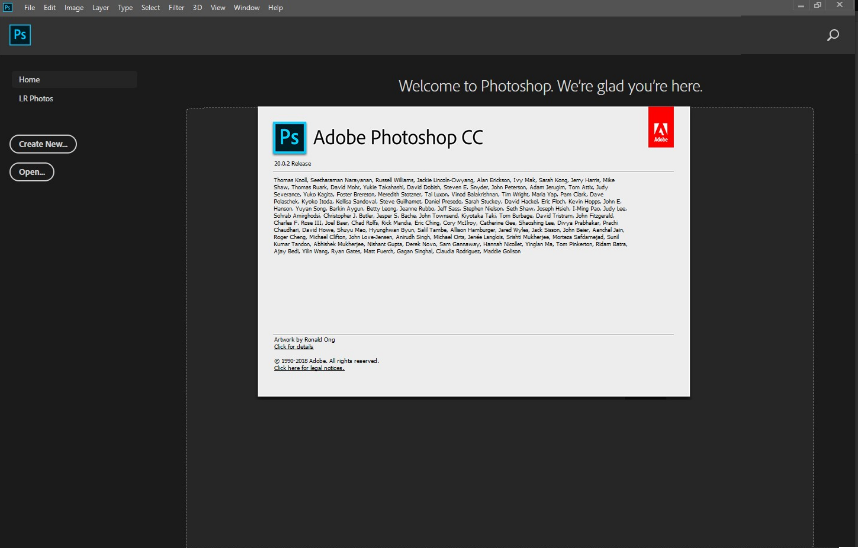This screenshot has height=548, width=858.
Task: Restore down the Photoshop window
Action: tap(818, 5)
